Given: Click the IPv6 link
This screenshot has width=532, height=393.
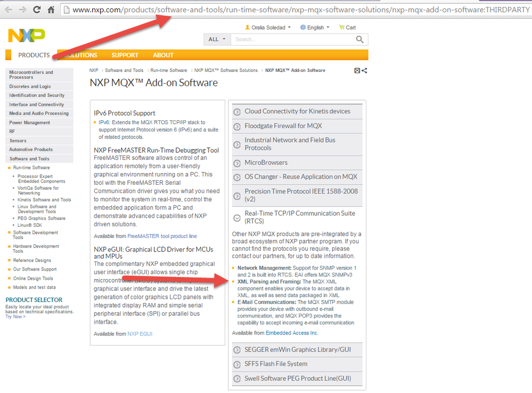Looking at the screenshot, I should tap(104, 122).
